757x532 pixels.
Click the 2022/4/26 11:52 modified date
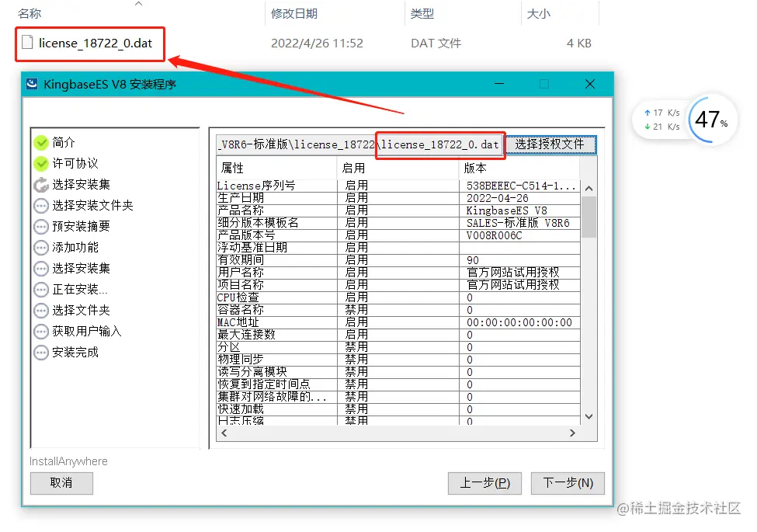coord(317,43)
